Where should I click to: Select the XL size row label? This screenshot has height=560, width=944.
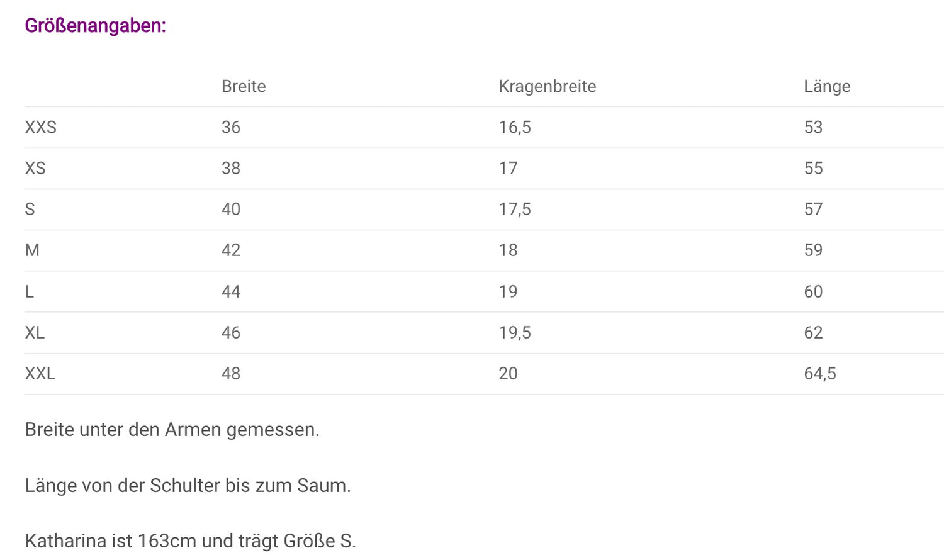click(35, 332)
